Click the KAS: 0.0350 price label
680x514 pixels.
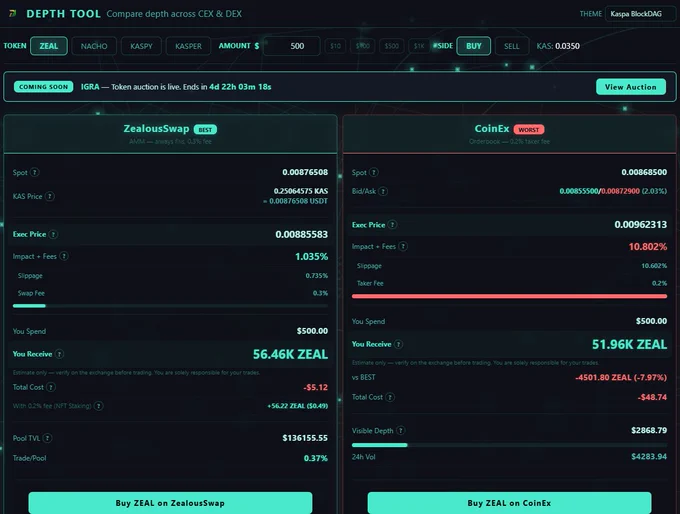click(558, 46)
